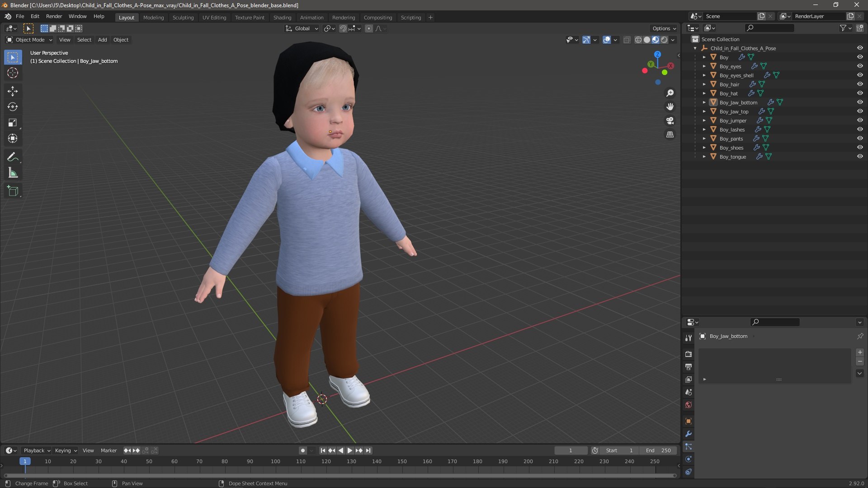Open the Object properties tab
The width and height of the screenshot is (868, 488).
tap(688, 421)
